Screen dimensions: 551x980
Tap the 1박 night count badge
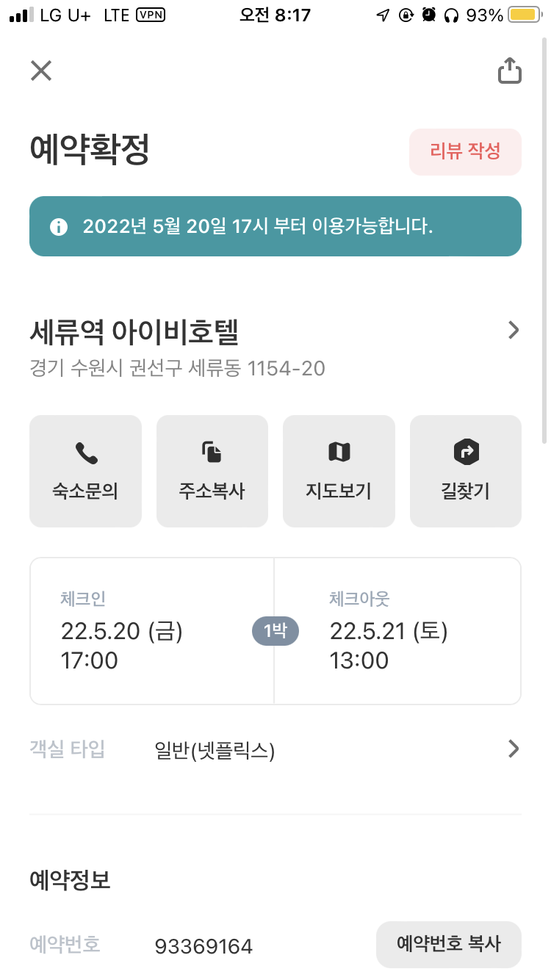tap(275, 630)
